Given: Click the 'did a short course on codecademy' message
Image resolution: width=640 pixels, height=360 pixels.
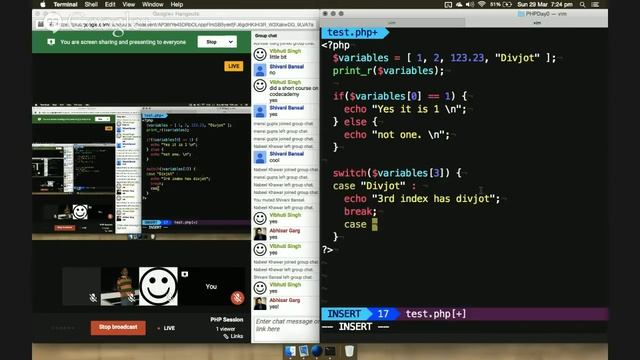Looking at the screenshot, I should point(293,91).
